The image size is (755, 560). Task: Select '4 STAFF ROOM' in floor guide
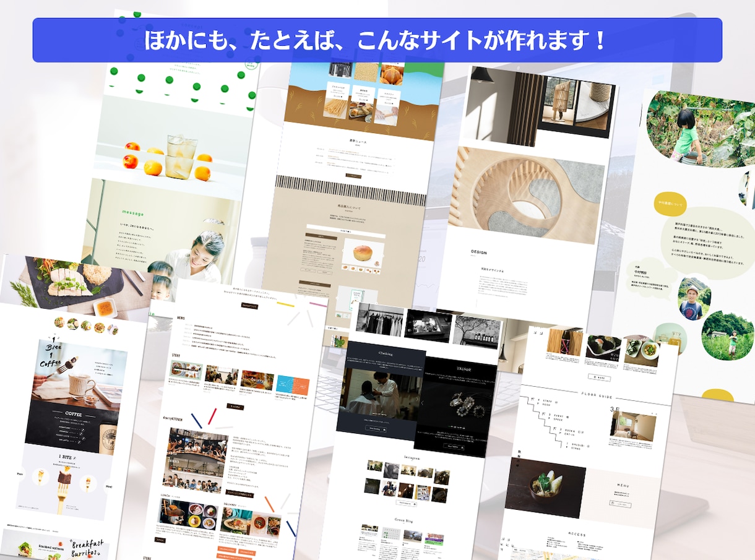coord(546,403)
